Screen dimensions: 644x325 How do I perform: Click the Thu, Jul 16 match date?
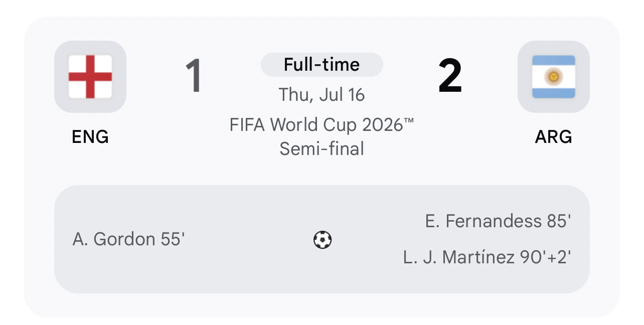322,94
